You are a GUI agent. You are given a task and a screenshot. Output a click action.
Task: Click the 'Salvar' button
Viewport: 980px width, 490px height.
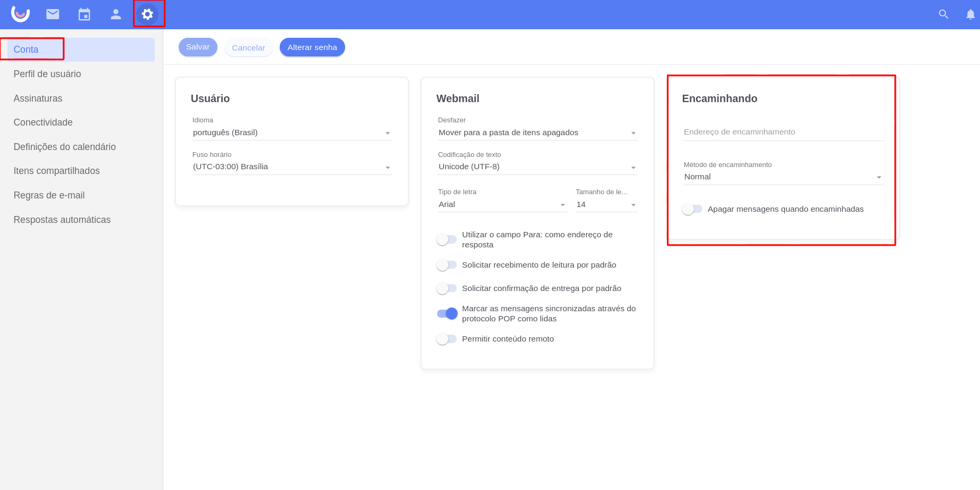[198, 47]
